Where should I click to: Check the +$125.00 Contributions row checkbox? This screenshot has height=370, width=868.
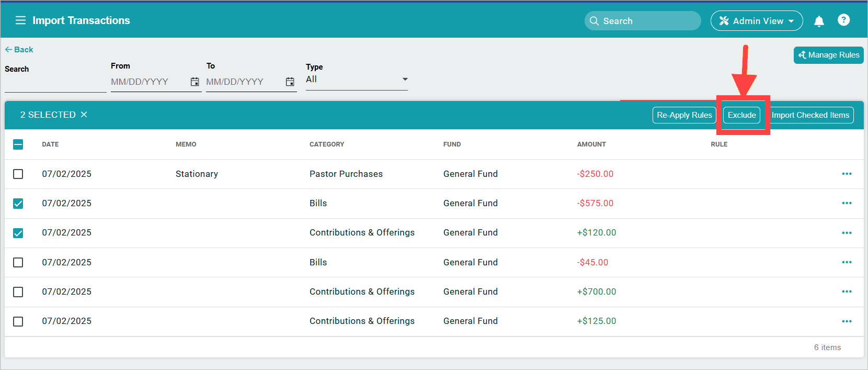click(18, 321)
